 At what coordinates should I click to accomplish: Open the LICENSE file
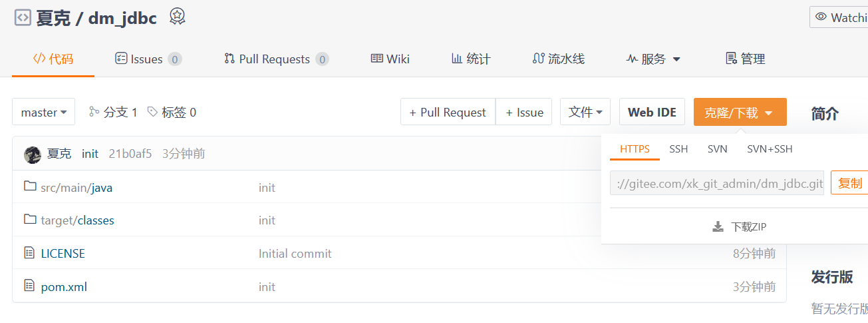pos(63,253)
